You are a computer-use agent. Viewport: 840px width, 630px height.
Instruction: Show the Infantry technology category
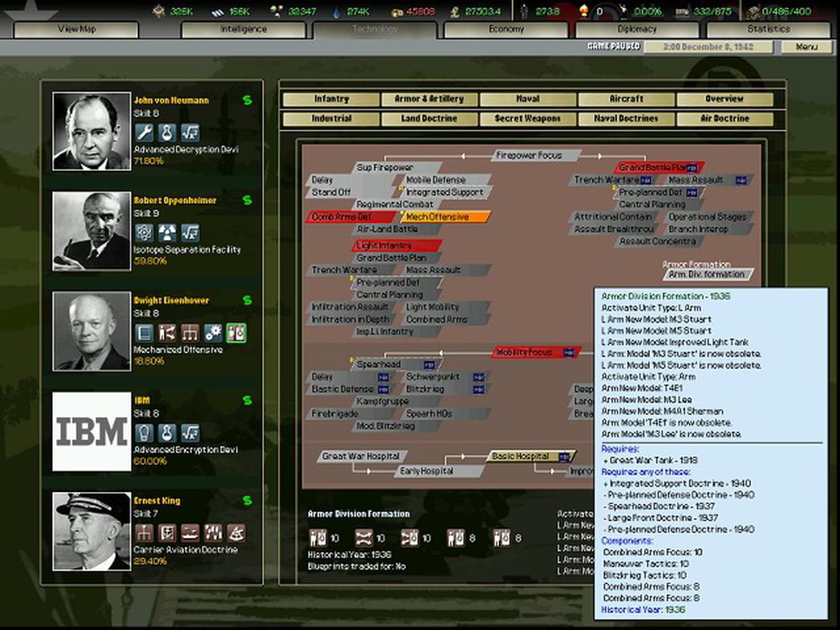click(331, 99)
